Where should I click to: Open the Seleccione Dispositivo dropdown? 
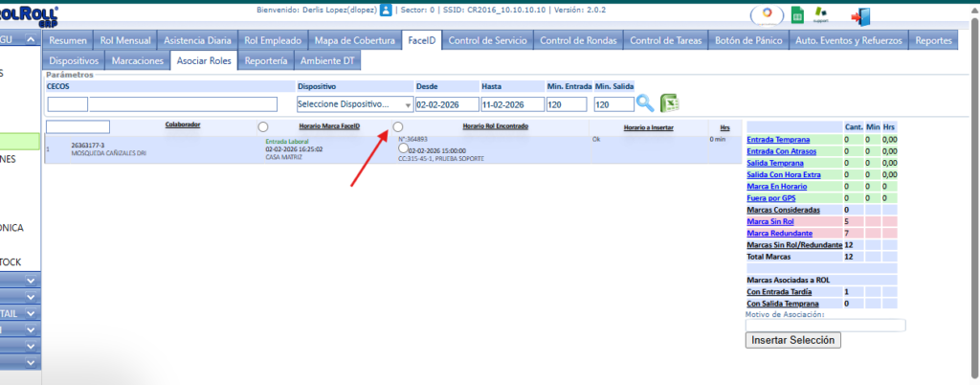click(x=354, y=104)
